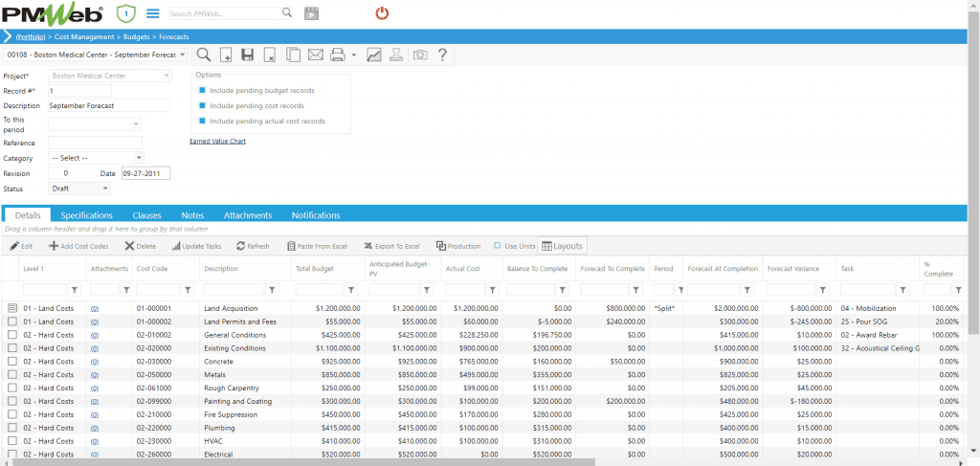Open the To this period dropdown
Viewport: 980px width, 466px height.
coord(136,124)
